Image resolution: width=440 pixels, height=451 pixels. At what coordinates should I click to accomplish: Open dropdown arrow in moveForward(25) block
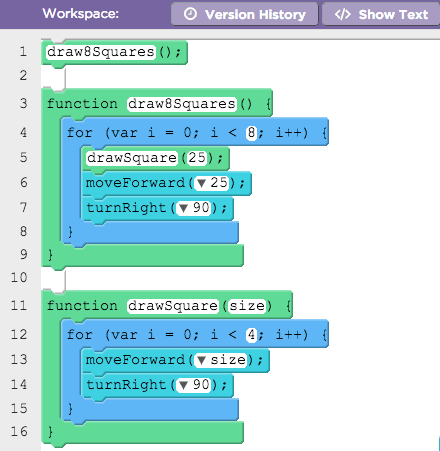(x=201, y=183)
